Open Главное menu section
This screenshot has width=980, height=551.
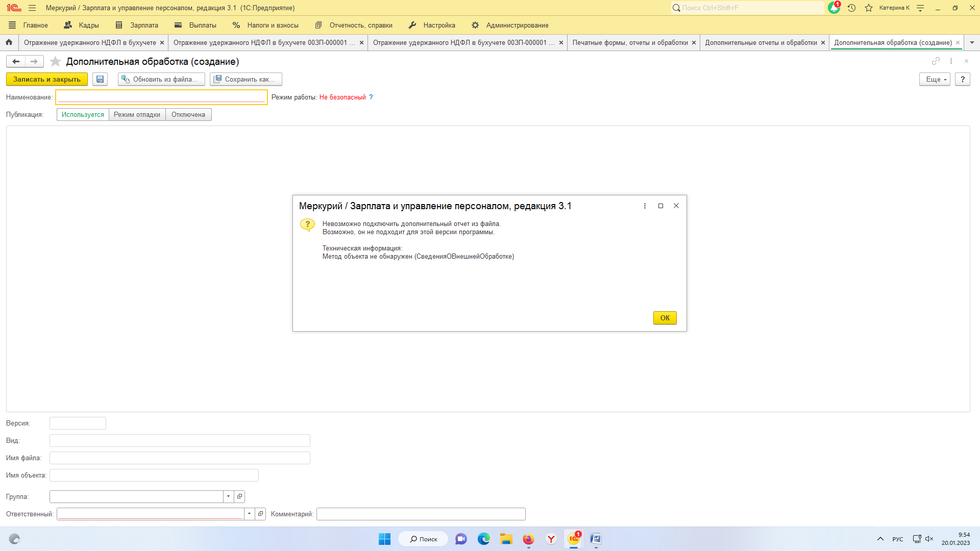(29, 25)
